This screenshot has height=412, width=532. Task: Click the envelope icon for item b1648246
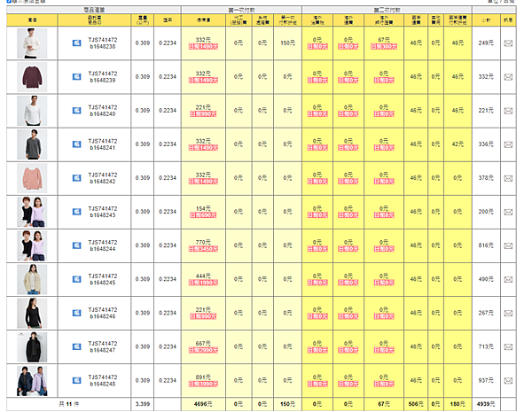pos(508,313)
